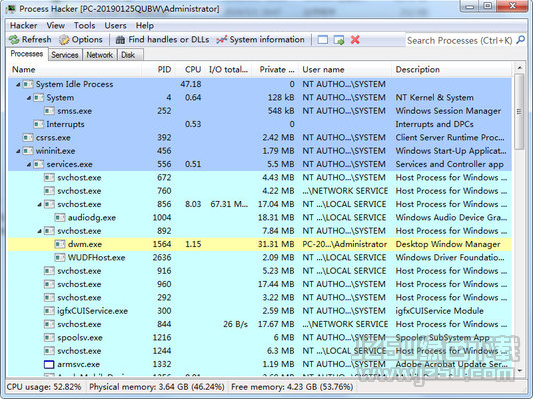The height and width of the screenshot is (400, 533).
Task: Switch to the Network tab
Action: (x=99, y=55)
